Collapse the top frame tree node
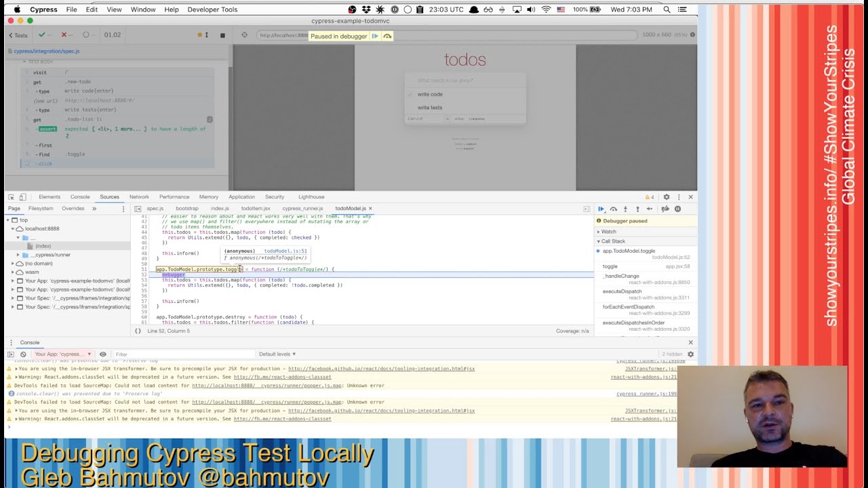 point(8,220)
